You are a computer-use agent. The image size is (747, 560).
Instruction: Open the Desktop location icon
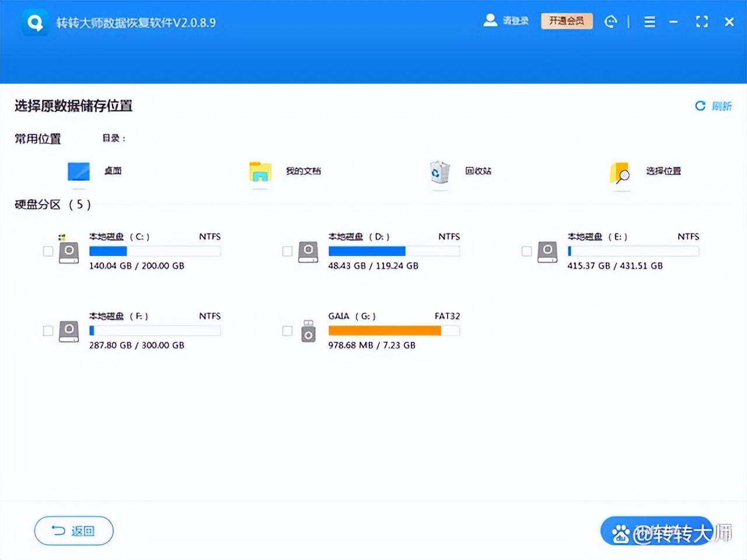coord(78,171)
